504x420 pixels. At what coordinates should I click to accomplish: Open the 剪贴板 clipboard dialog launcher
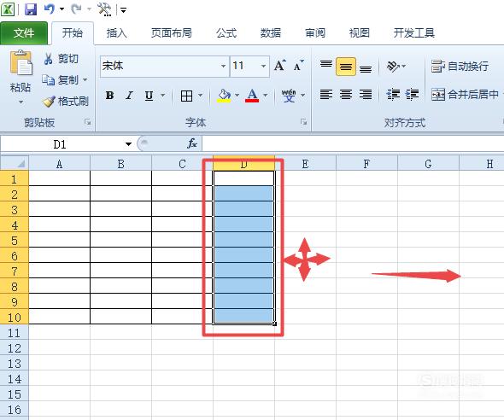[x=88, y=122]
